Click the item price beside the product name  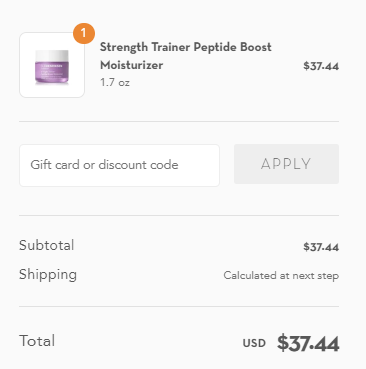pyautogui.click(x=321, y=66)
